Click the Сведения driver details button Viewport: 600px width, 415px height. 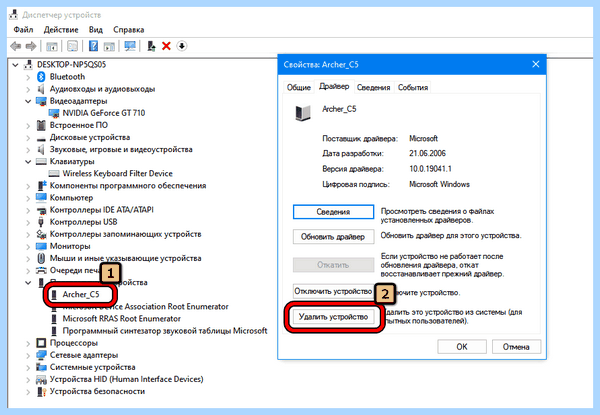click(x=333, y=212)
